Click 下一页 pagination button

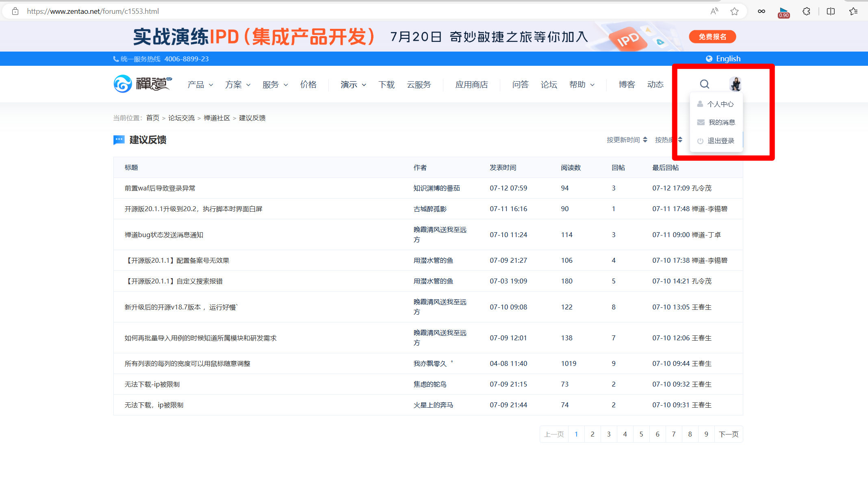[x=728, y=434]
